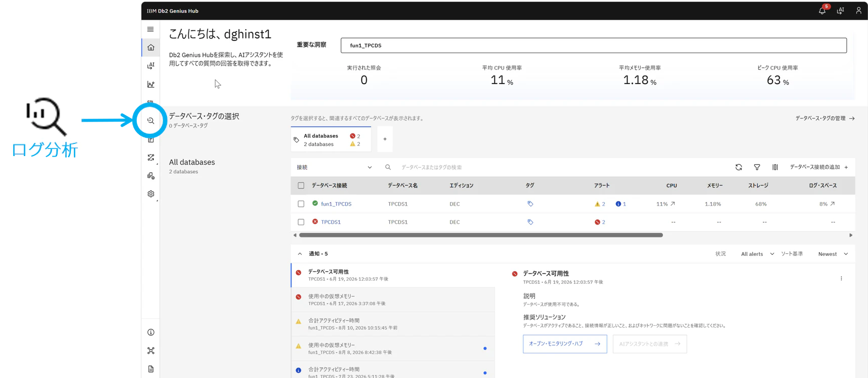Go to the Home sidebar icon
868x378 pixels.
pos(150,48)
